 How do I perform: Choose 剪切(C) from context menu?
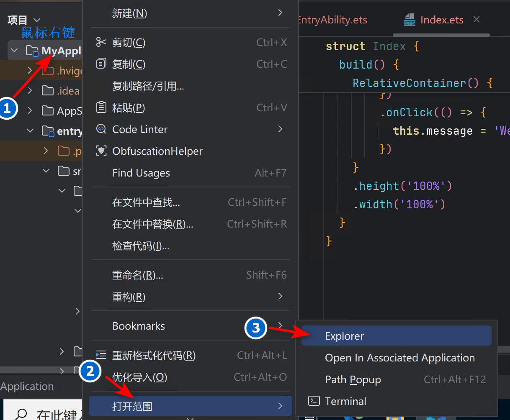pyautogui.click(x=190, y=42)
